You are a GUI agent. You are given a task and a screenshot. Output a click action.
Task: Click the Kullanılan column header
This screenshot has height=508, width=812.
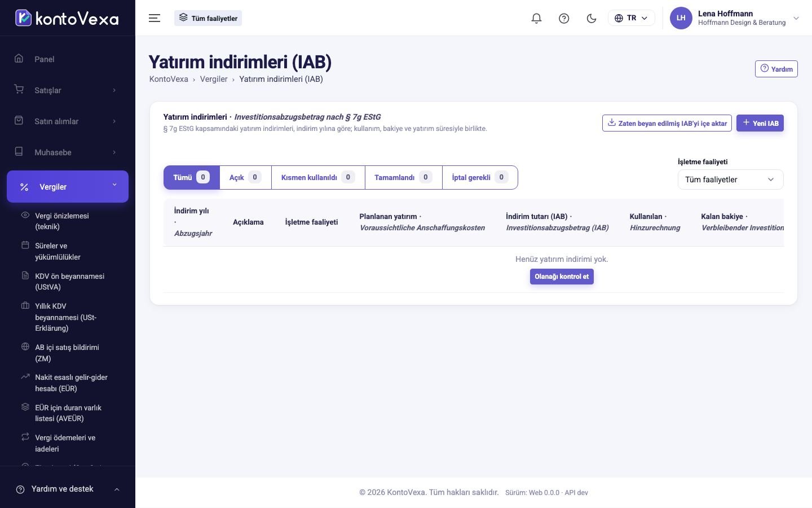tap(655, 222)
